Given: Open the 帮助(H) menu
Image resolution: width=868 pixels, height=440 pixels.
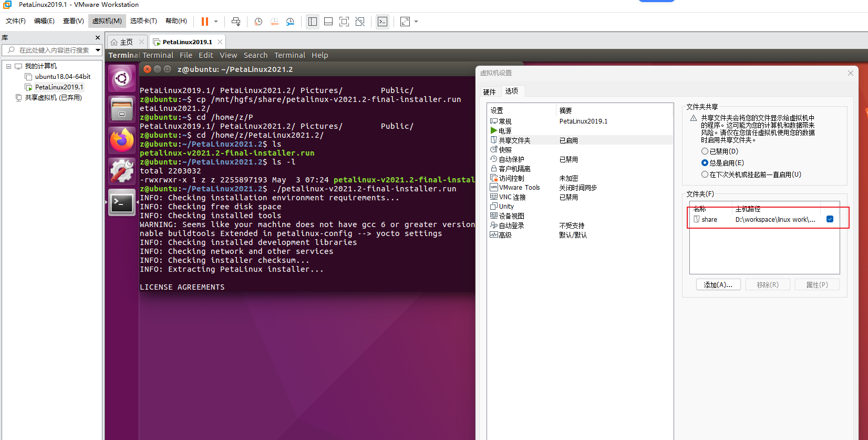Looking at the screenshot, I should click(x=176, y=21).
